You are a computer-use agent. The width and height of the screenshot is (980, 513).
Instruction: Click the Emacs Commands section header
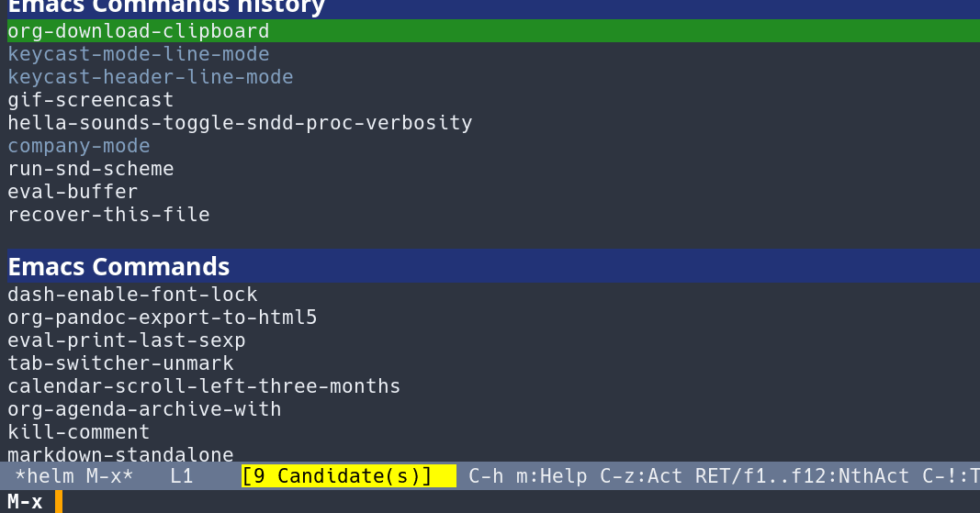118,267
